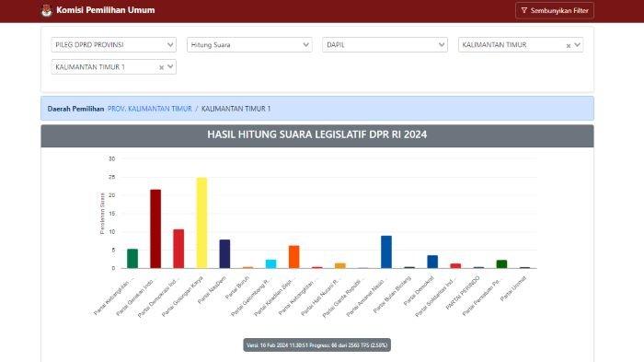Image resolution: width=644 pixels, height=362 pixels.
Task: Click the green first Partai Kebangkitan bar
Action: pos(132,259)
